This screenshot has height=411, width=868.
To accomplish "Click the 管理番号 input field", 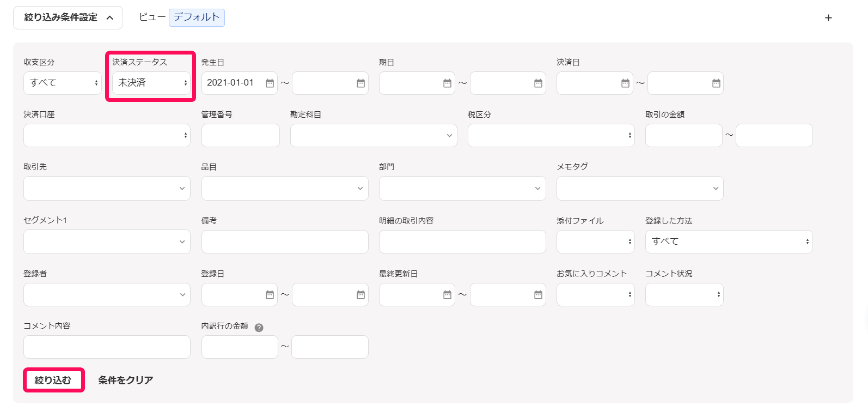I will click(x=241, y=135).
